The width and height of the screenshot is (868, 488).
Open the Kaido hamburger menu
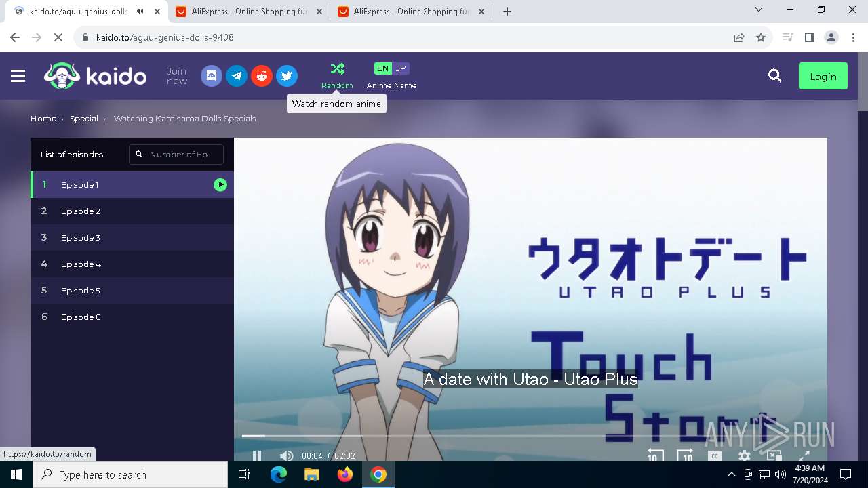point(18,77)
